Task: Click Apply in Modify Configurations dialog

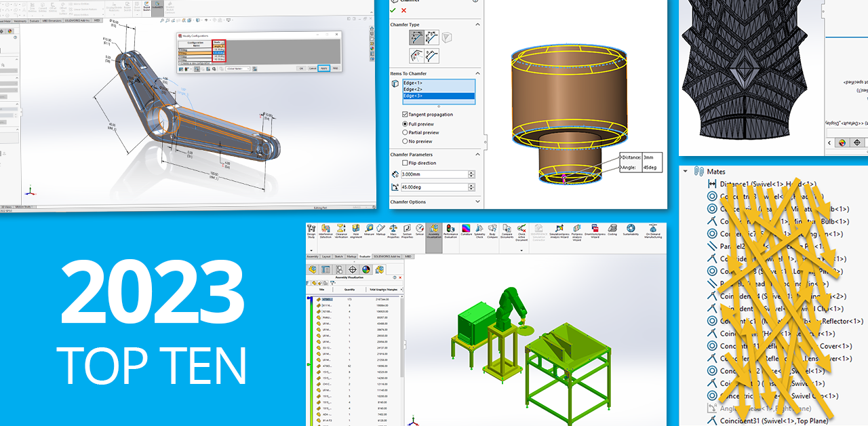Action: coord(323,69)
